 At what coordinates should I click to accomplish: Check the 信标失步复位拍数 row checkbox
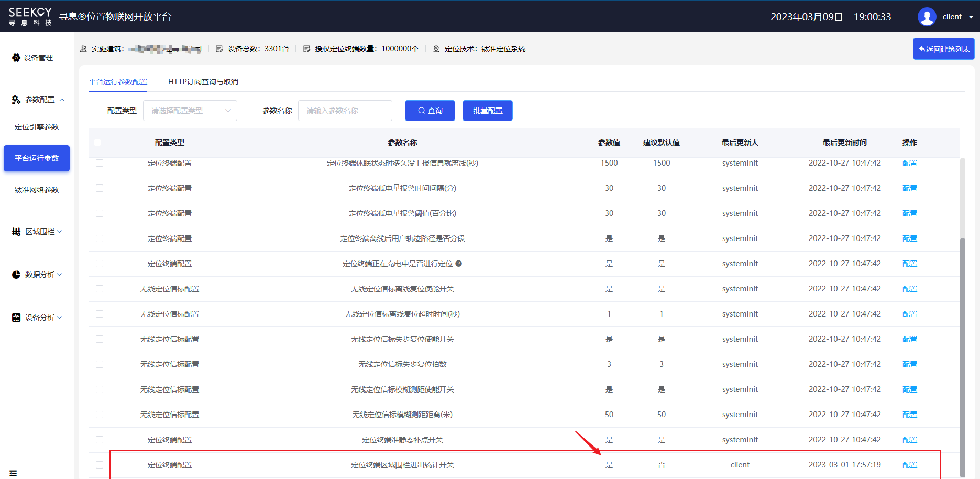click(100, 364)
